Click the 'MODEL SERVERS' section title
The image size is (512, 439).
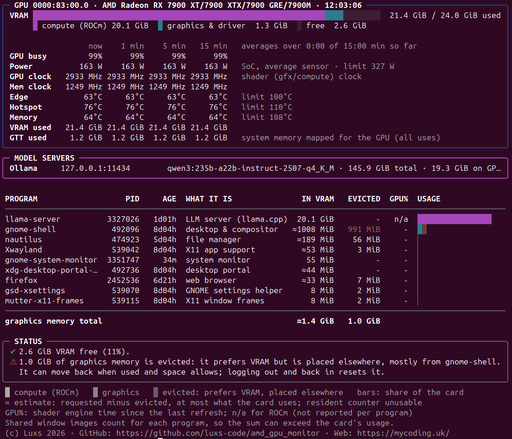point(44,158)
